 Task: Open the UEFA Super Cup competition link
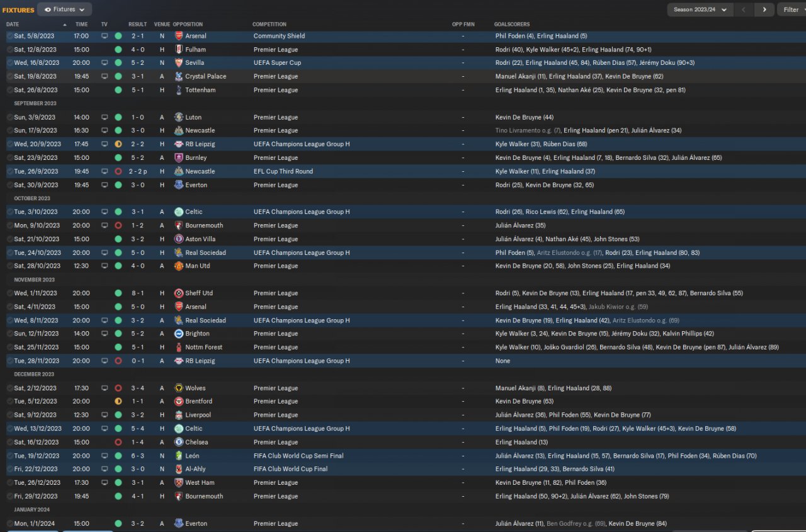[277, 63]
